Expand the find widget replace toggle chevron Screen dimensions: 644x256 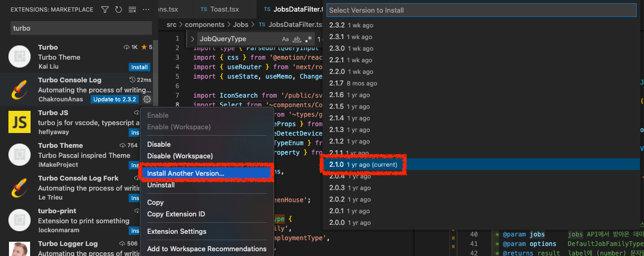click(193, 39)
